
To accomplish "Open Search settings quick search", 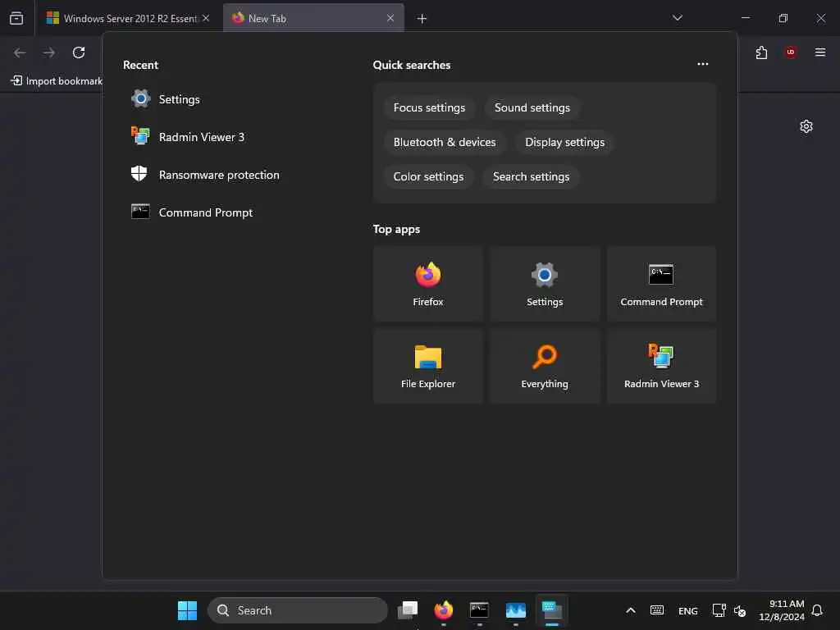I will [x=531, y=177].
